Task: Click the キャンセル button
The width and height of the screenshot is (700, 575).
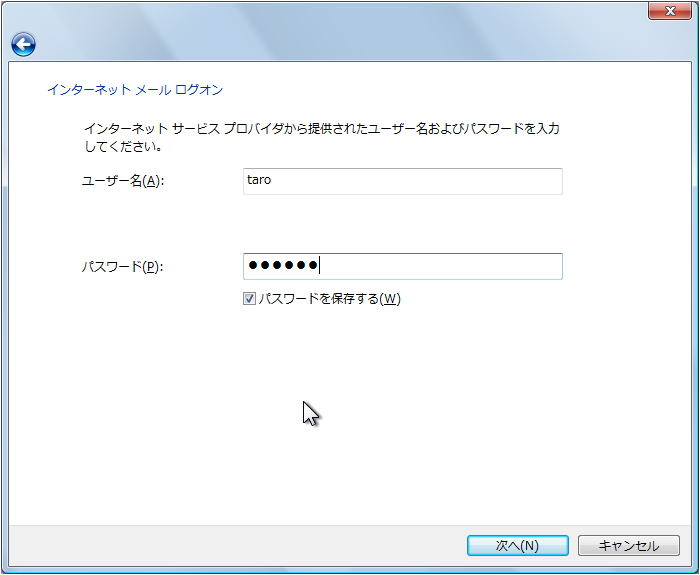Action: click(x=629, y=546)
